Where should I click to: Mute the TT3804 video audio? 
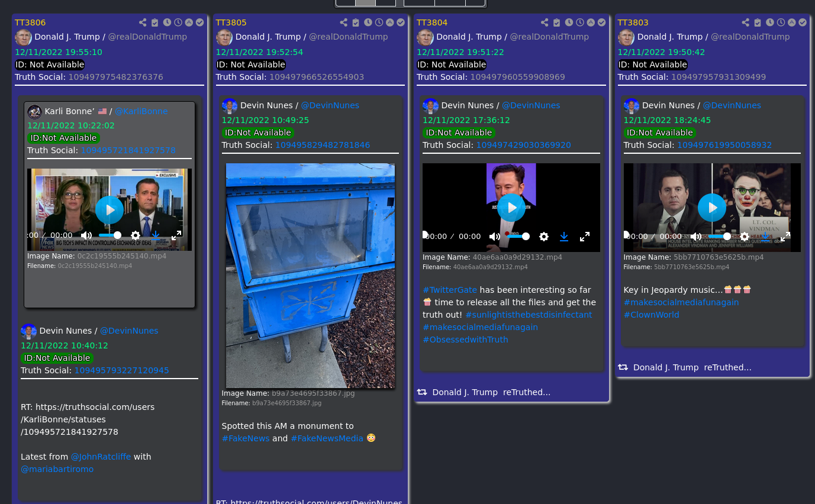495,237
